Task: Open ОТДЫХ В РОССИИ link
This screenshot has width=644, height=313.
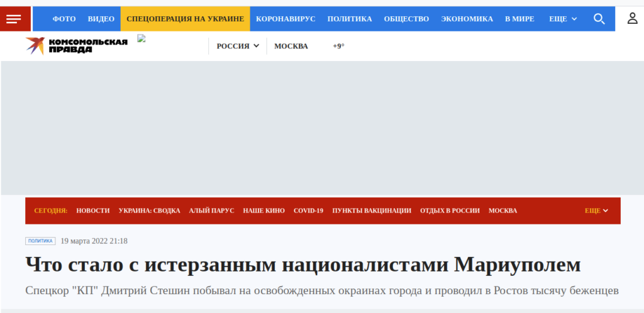Action: pos(450,211)
